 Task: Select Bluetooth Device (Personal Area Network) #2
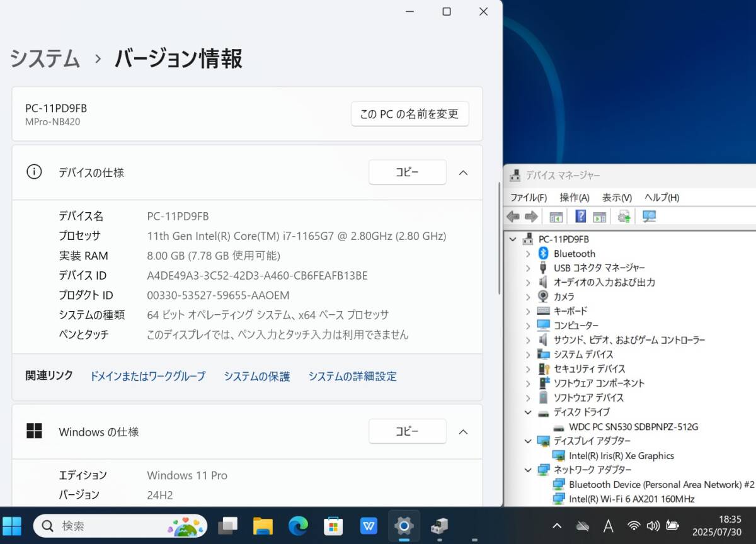pyautogui.click(x=661, y=485)
